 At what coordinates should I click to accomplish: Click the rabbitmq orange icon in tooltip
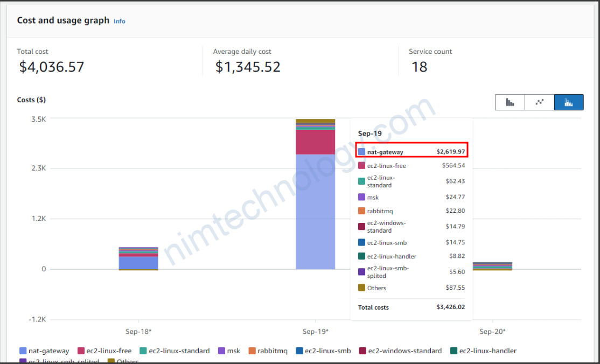point(361,211)
